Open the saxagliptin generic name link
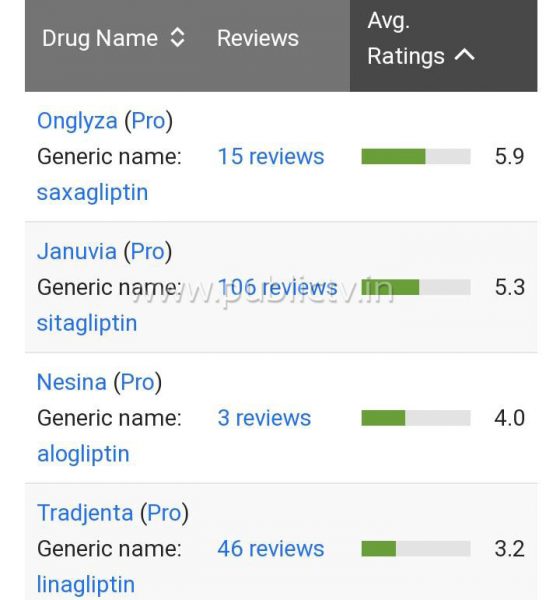 [x=92, y=192]
